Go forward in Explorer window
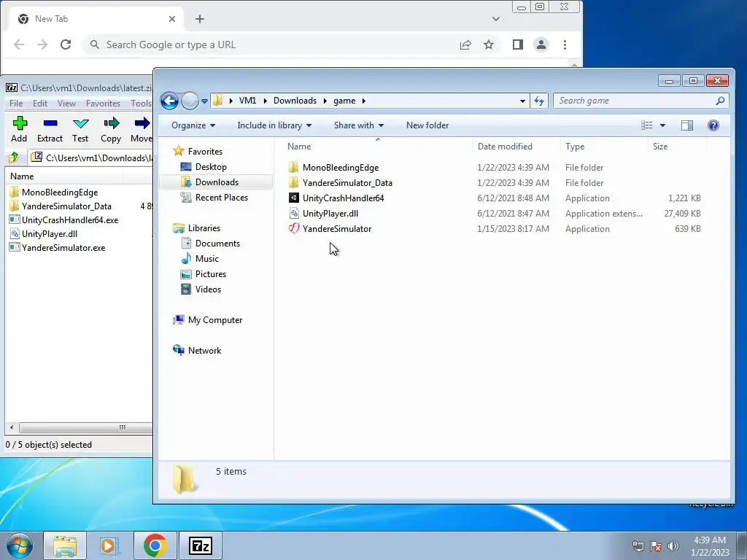This screenshot has height=560, width=747. [190, 101]
